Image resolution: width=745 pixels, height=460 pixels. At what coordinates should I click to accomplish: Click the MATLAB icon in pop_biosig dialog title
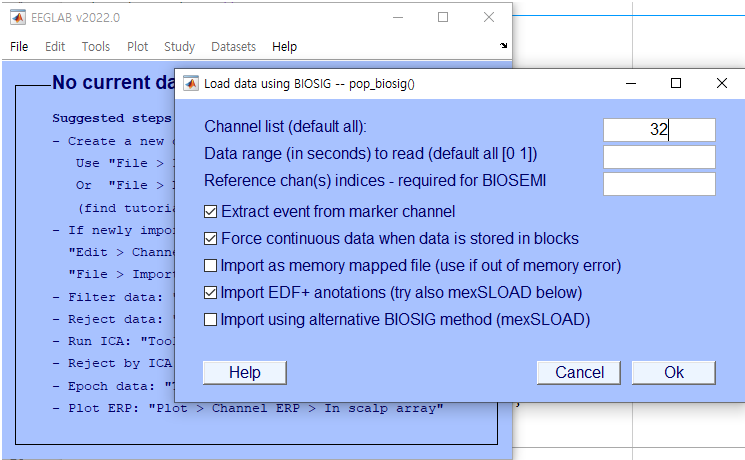click(191, 84)
